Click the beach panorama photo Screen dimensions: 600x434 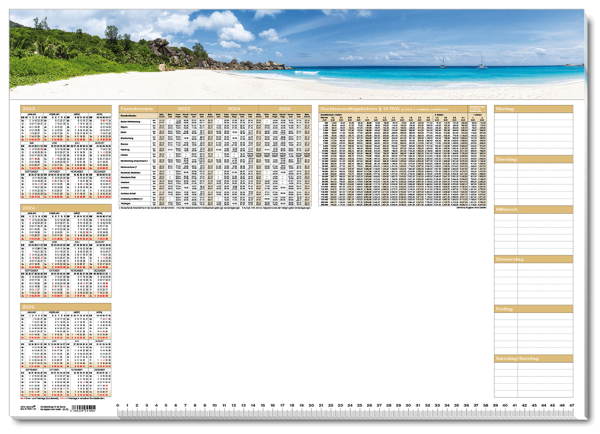tap(297, 54)
